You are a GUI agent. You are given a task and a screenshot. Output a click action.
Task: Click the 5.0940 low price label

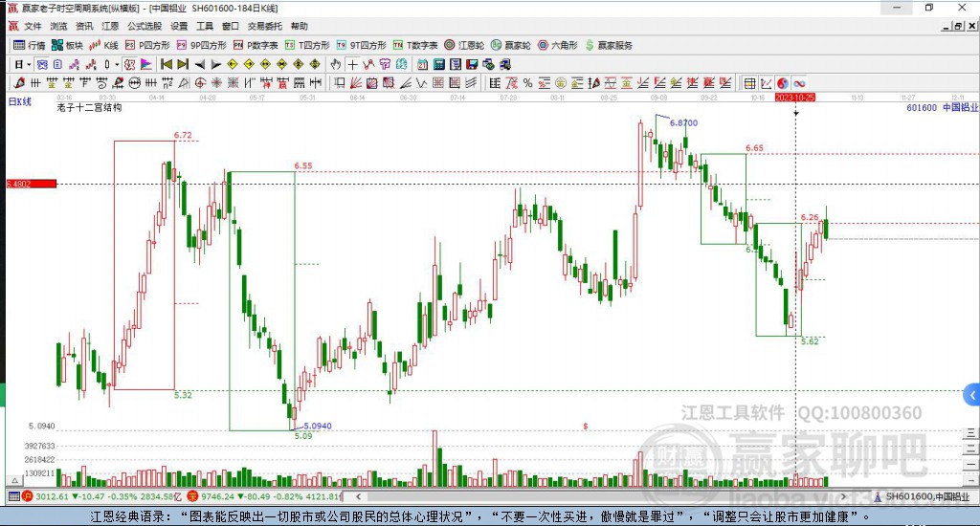click(x=318, y=426)
